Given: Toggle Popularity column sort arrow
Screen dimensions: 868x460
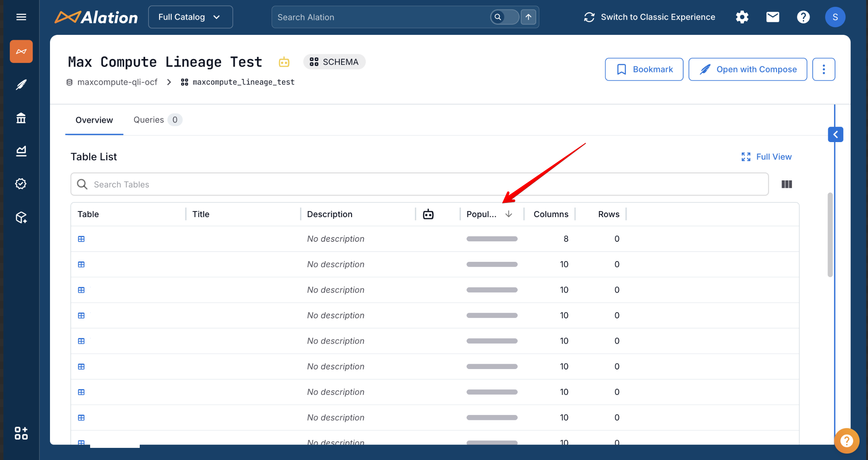Looking at the screenshot, I should point(509,214).
